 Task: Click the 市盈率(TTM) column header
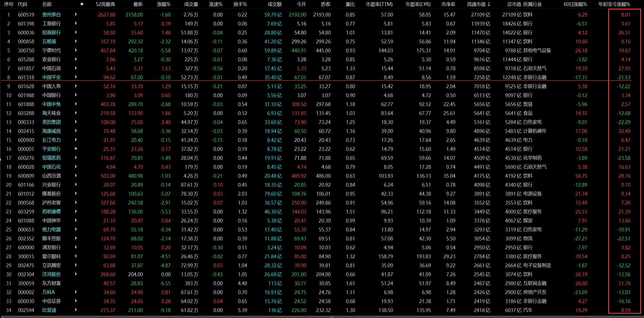tap(379, 4)
